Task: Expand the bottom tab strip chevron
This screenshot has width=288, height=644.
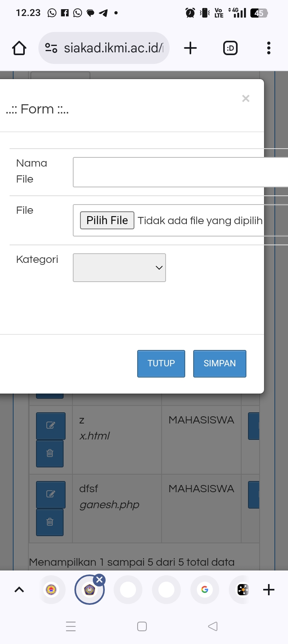Action: tap(19, 590)
